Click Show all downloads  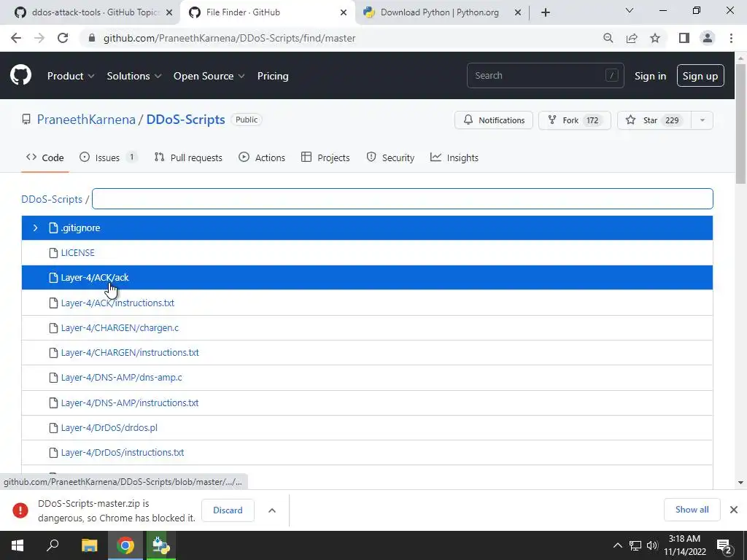692,510
